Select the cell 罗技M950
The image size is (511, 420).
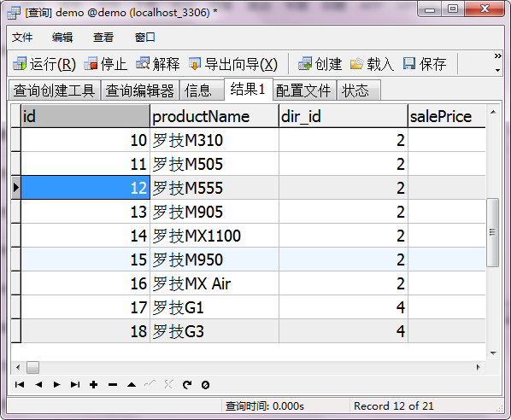214,260
